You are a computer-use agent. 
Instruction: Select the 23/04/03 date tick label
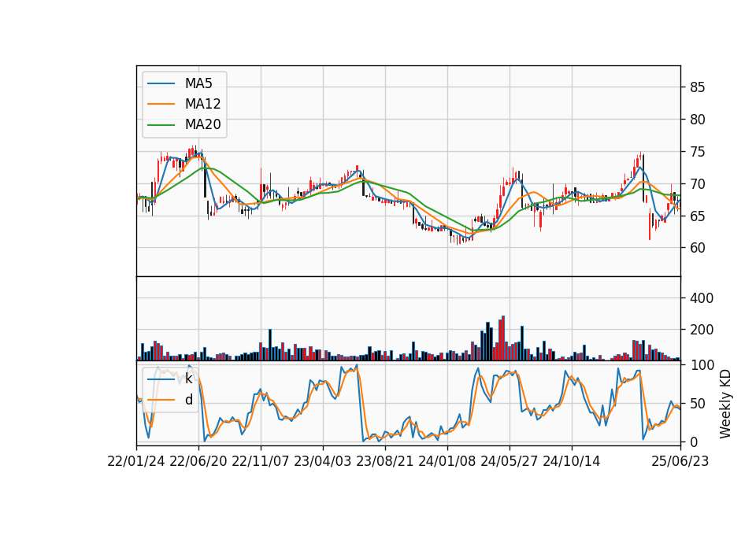point(323,461)
